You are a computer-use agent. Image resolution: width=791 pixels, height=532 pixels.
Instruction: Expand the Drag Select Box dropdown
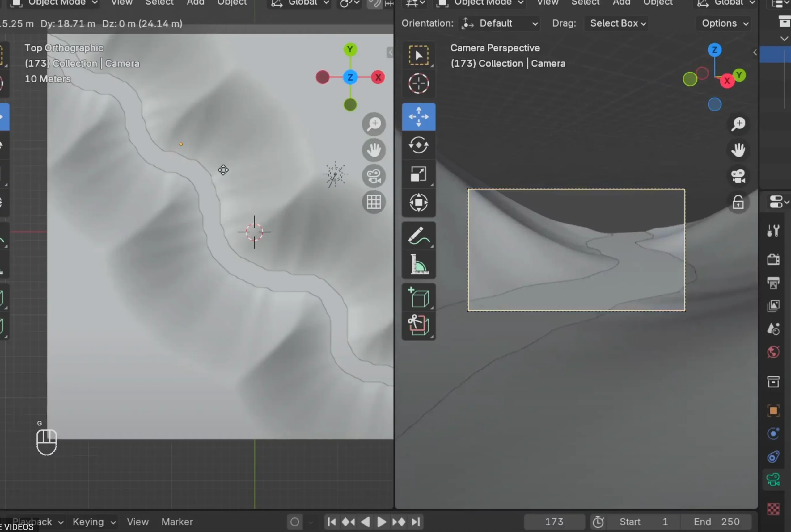coord(617,23)
